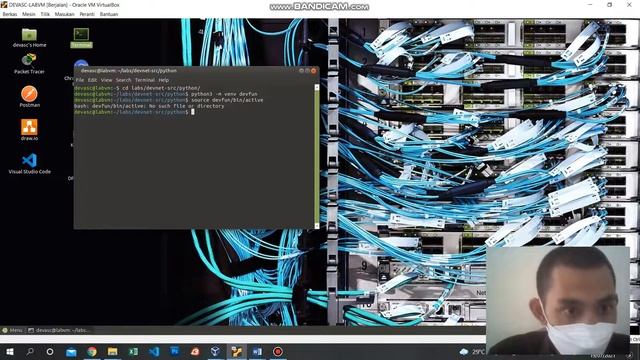
Task: Open the terminal File menu
Action: 80,80
